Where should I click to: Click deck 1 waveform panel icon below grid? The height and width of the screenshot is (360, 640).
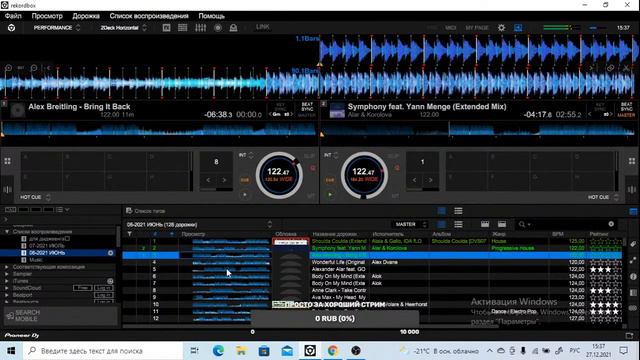[8, 189]
